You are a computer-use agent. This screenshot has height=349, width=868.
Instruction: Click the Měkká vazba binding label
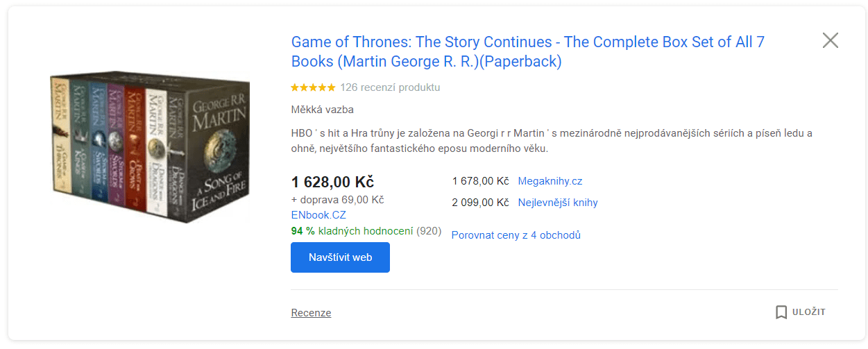click(x=322, y=110)
